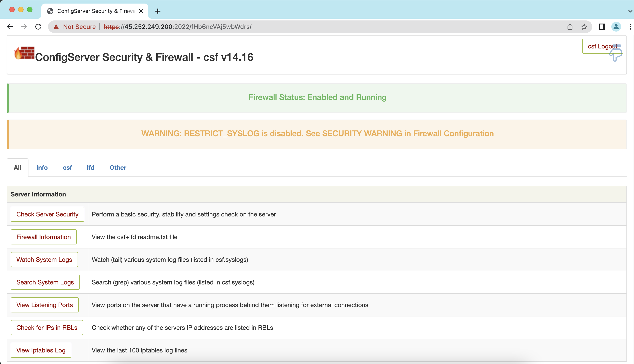Viewport: 634px width, 364px height.
Task: Open the user profile avatar icon
Action: coord(616,27)
